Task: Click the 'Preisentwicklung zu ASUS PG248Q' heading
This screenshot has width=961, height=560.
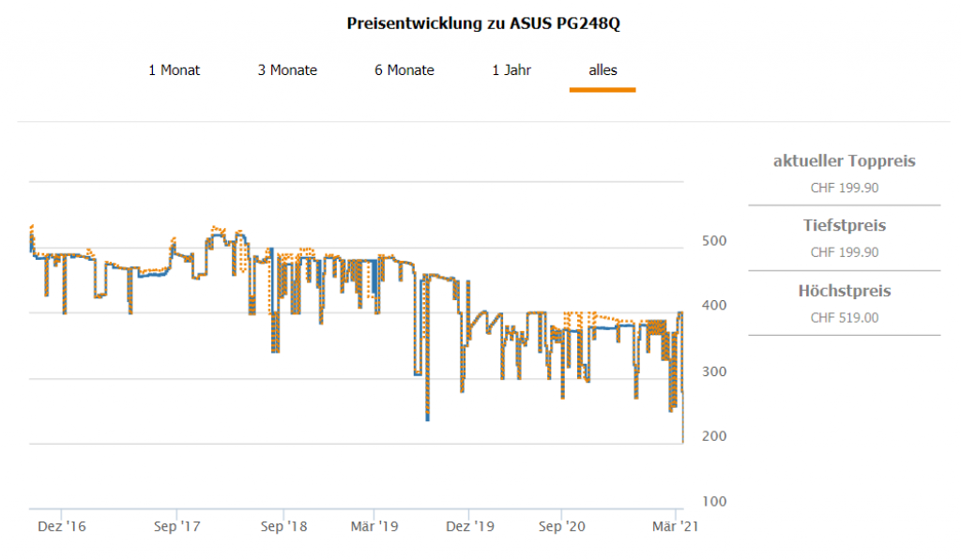Action: click(x=483, y=23)
